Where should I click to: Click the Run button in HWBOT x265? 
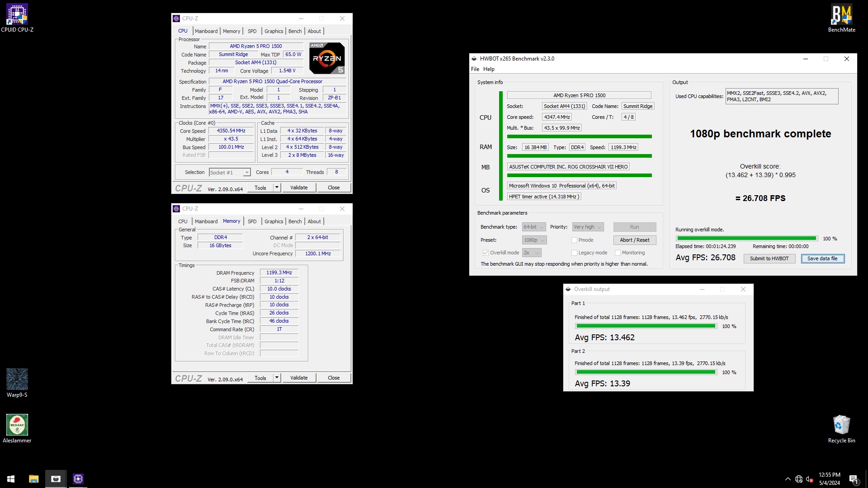pyautogui.click(x=634, y=227)
